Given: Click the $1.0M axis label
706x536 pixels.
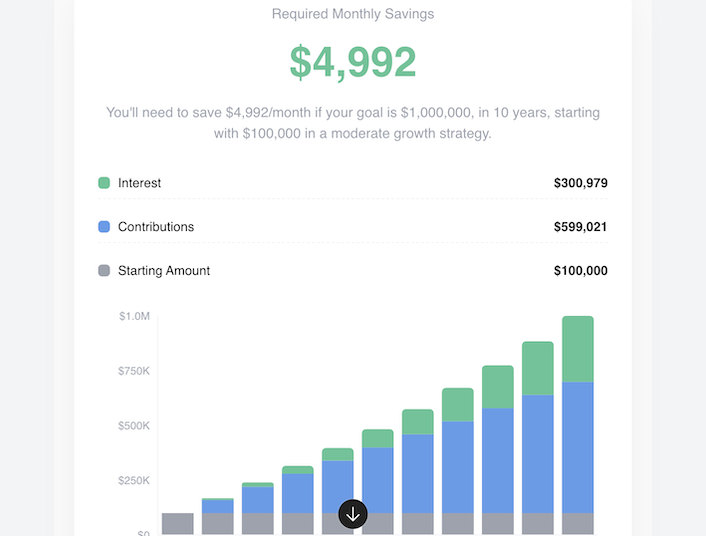Looking at the screenshot, I should click(134, 317).
